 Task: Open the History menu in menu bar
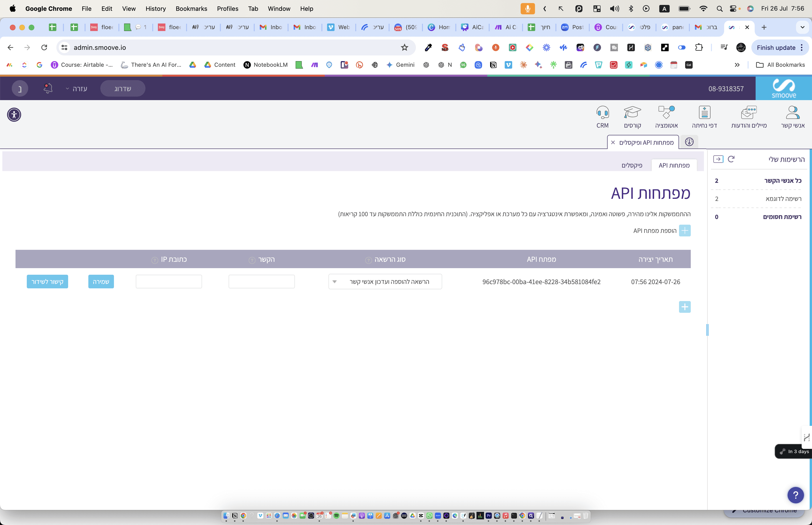tap(155, 8)
